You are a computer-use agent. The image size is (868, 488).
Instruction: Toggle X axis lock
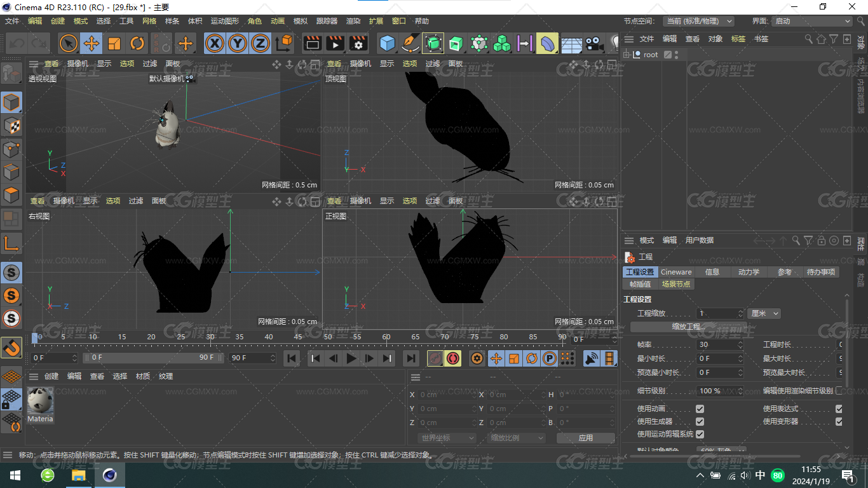pos(215,43)
